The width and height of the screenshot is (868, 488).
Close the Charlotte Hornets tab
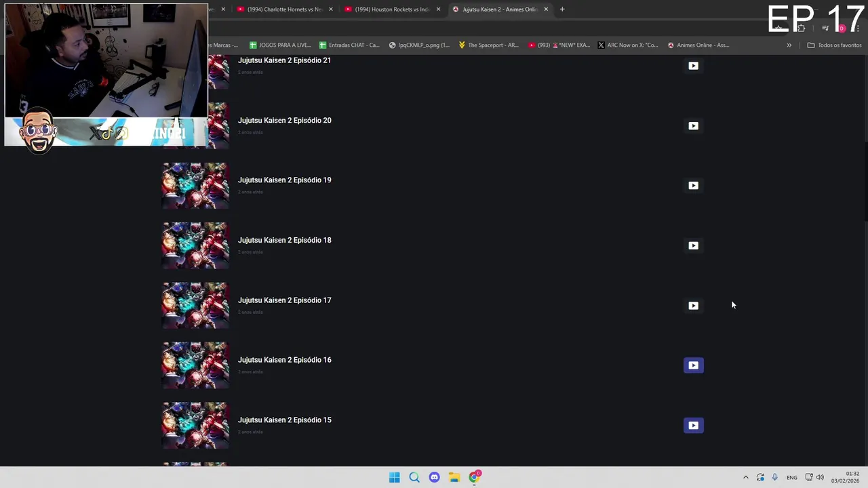coord(331,9)
